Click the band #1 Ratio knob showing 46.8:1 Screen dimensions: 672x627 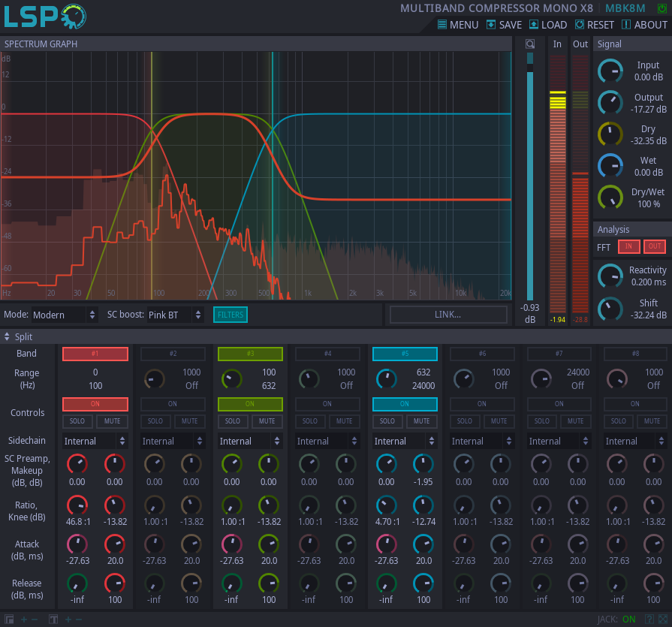coord(77,505)
